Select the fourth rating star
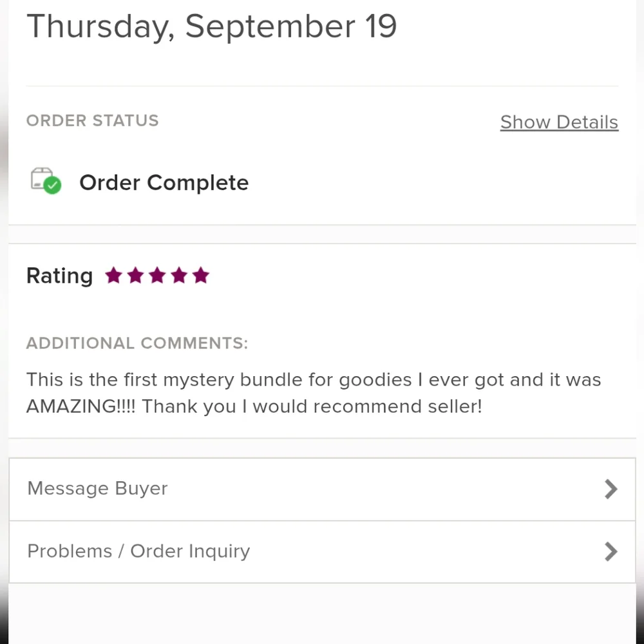 [179, 275]
